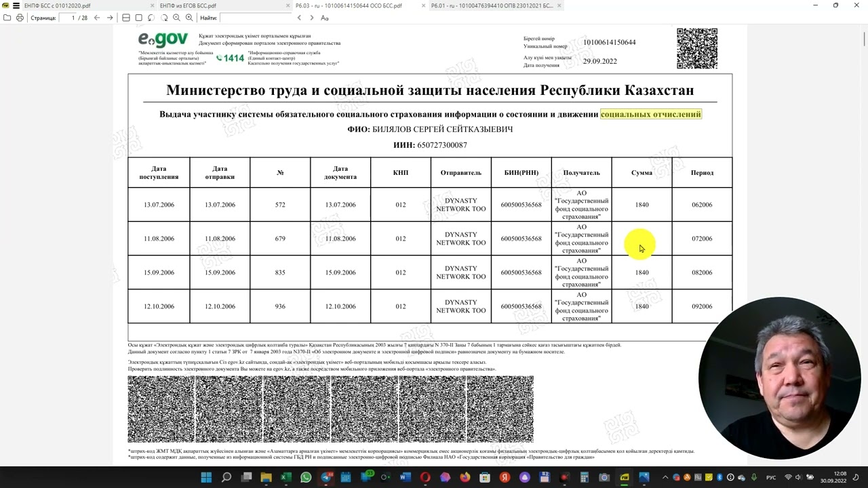This screenshot has width=868, height=488.
Task: Show hidden system tray icons
Action: click(x=665, y=478)
